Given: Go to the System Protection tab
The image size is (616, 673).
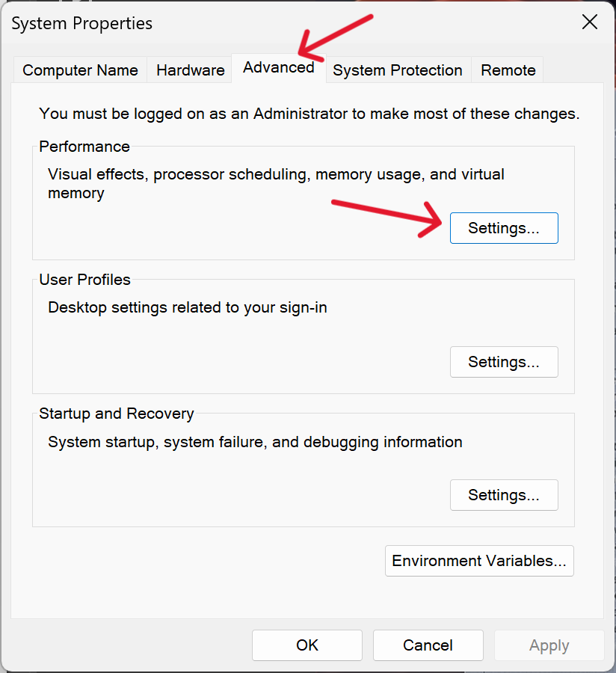Looking at the screenshot, I should 398,70.
